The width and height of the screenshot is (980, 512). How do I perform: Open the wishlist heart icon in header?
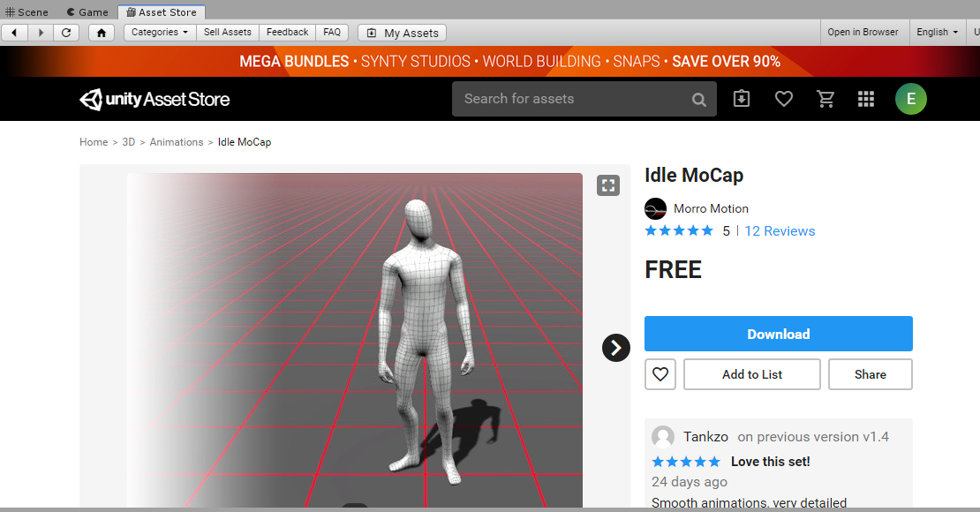[784, 99]
